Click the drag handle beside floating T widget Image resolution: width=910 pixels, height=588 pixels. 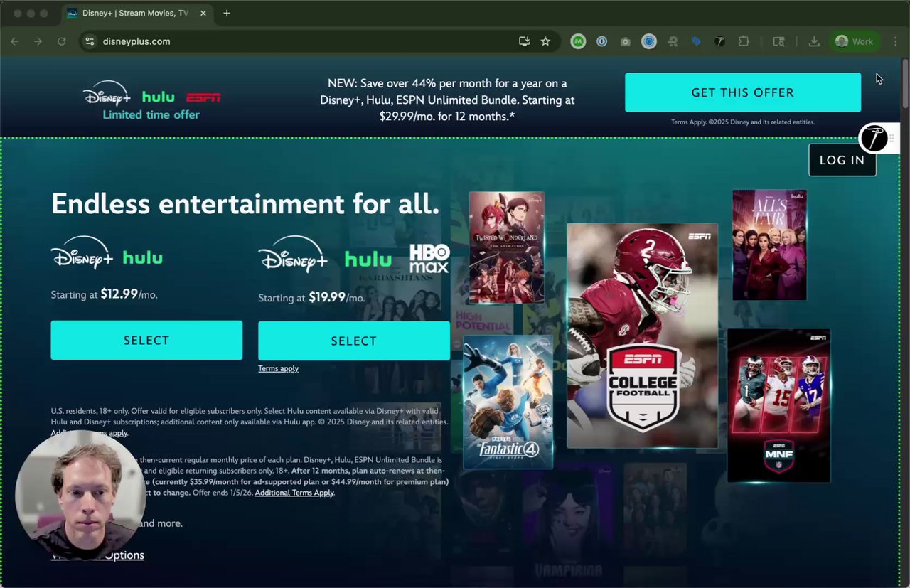[892, 138]
